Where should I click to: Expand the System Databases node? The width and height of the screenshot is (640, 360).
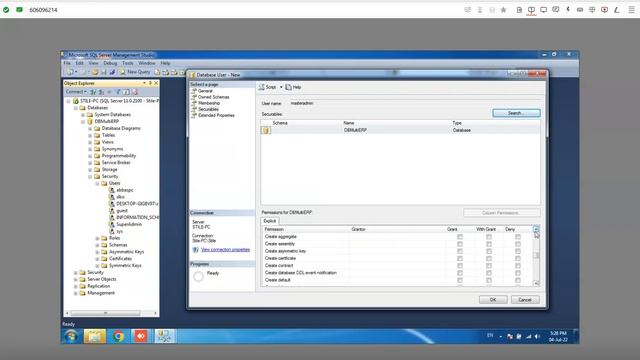click(83, 115)
